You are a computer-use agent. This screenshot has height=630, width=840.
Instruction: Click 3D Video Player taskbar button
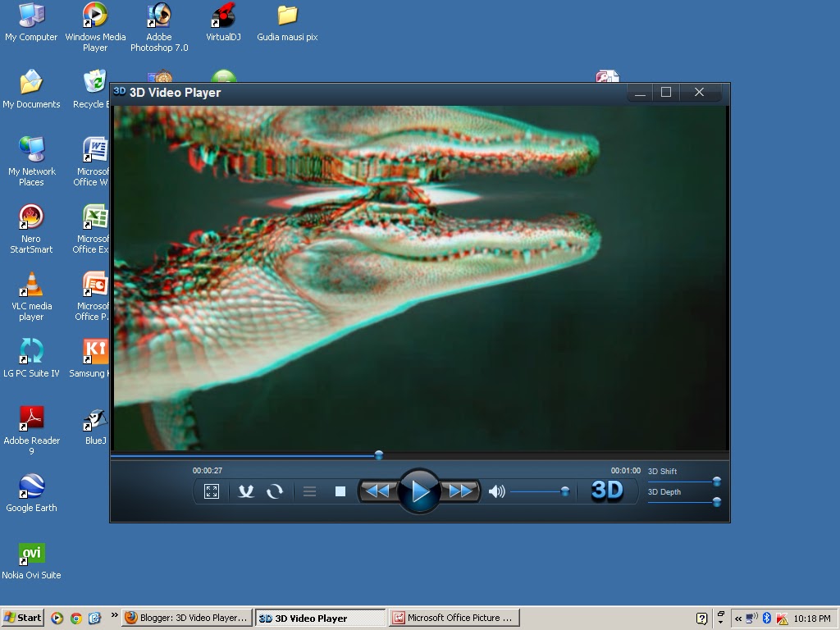[321, 618]
